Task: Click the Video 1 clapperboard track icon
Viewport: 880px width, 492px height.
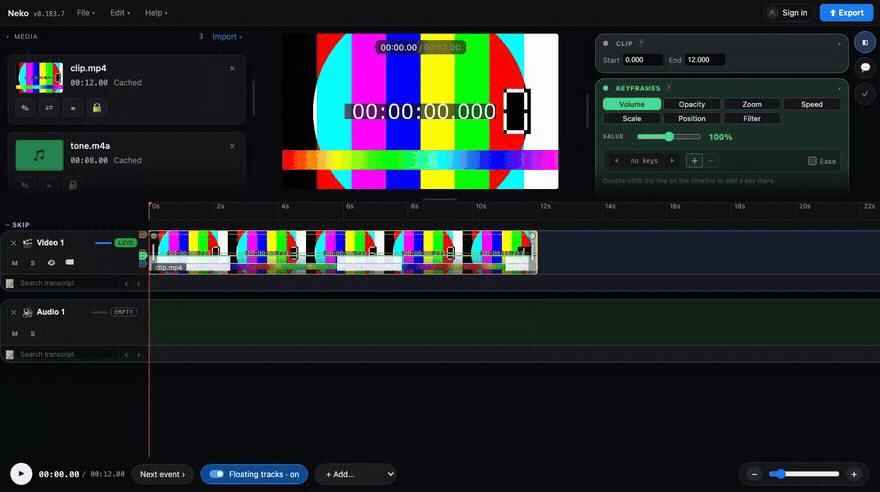Action: tap(27, 243)
